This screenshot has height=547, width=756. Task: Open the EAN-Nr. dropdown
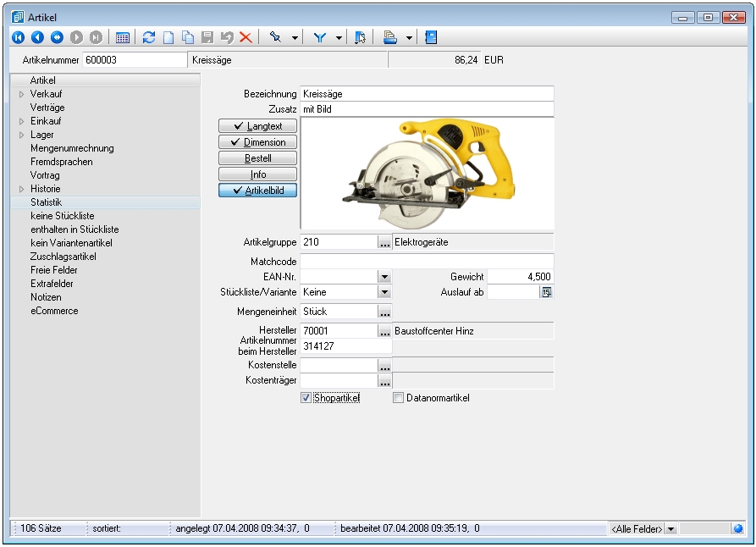[384, 276]
